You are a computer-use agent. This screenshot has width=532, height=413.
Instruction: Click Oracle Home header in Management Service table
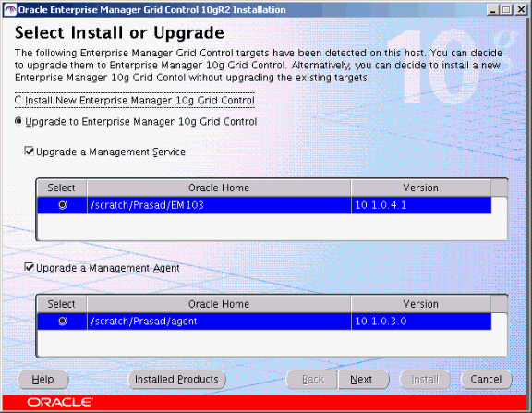[219, 188]
